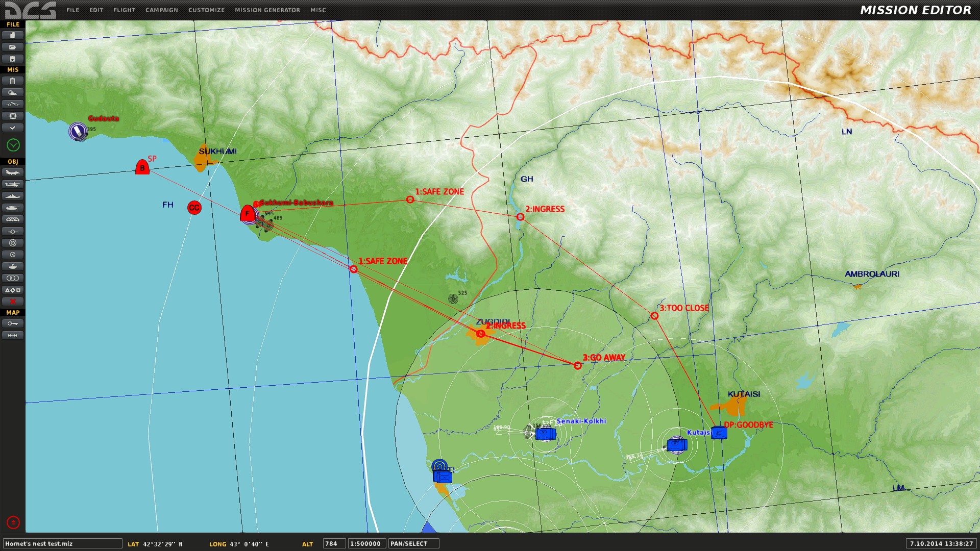This screenshot has width=980, height=551.
Task: Select the crossed-circle target tool
Action: tap(13, 255)
